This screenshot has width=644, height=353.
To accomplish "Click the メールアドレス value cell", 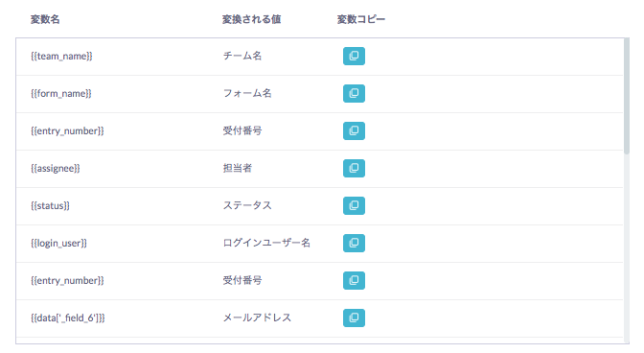I will tap(257, 318).
